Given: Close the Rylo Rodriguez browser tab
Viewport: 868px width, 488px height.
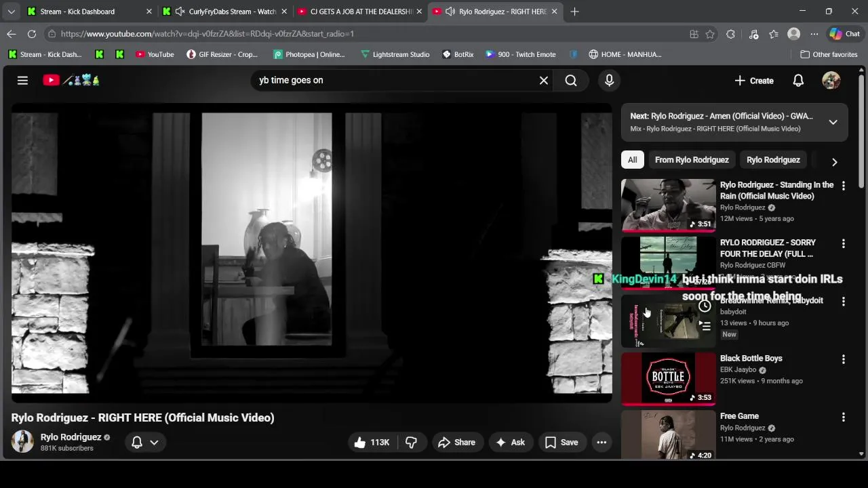Looking at the screenshot, I should [x=554, y=12].
